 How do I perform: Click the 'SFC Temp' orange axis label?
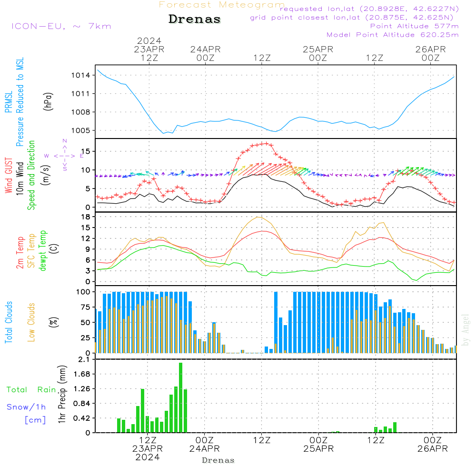click(x=31, y=251)
